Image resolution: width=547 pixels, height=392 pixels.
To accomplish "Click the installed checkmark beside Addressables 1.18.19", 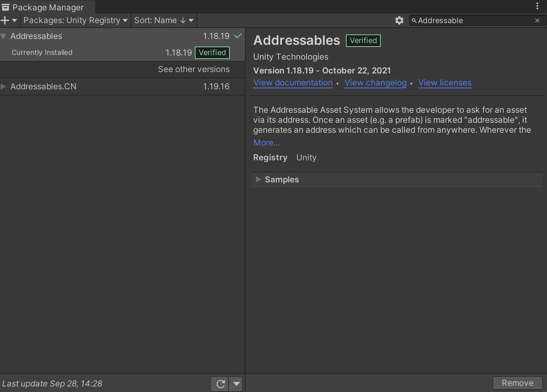I will tap(238, 36).
